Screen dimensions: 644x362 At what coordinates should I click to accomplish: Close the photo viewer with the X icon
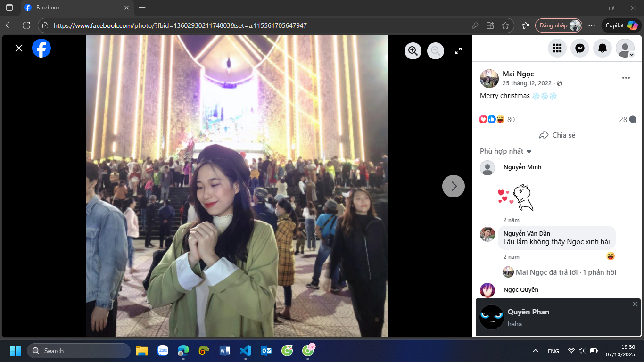coord(19,48)
